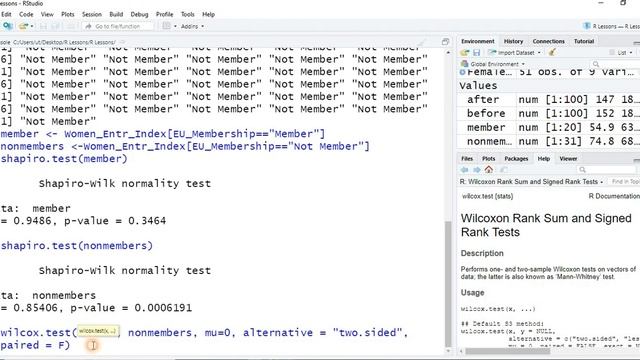
Task: Click the Open File folder icon in toolbar
Action: tap(23, 26)
